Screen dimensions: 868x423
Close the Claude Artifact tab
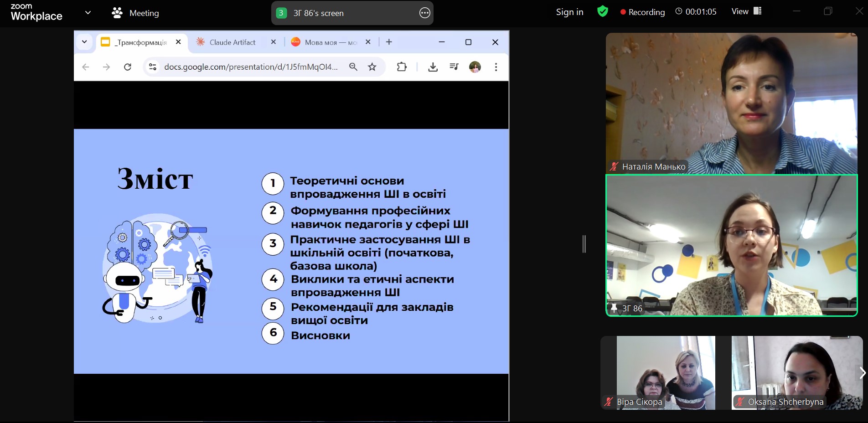(x=274, y=42)
